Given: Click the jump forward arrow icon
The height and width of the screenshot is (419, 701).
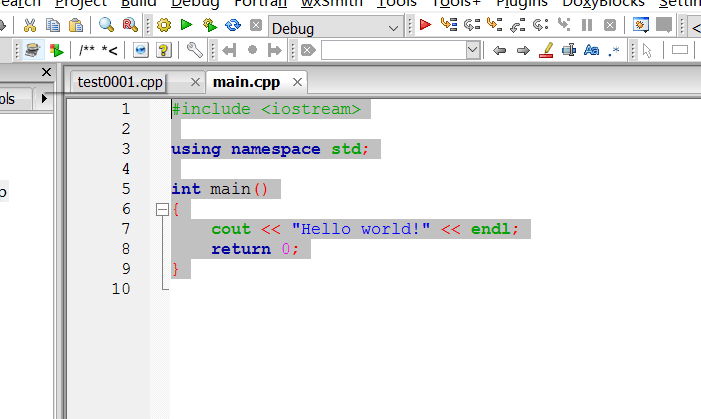Looking at the screenshot, I should (274, 50).
